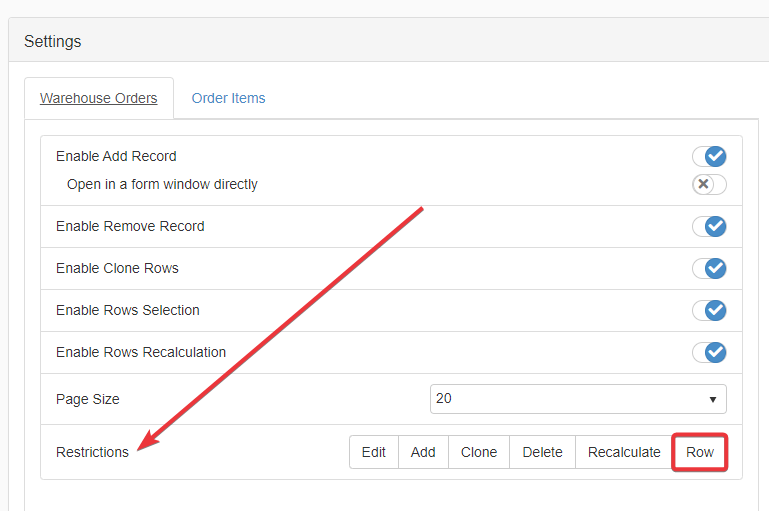
Task: Click the Page Size label text
Action: 88,399
